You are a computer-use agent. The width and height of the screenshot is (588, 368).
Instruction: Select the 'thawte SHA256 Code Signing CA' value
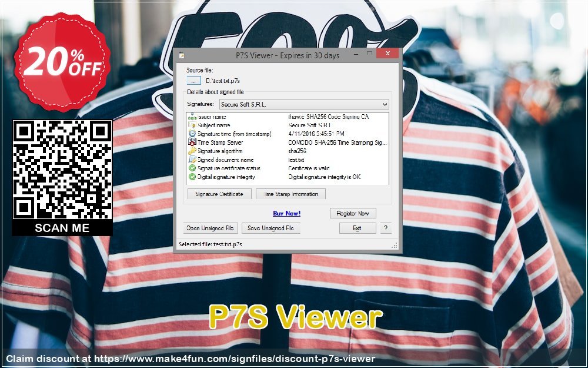[329, 117]
